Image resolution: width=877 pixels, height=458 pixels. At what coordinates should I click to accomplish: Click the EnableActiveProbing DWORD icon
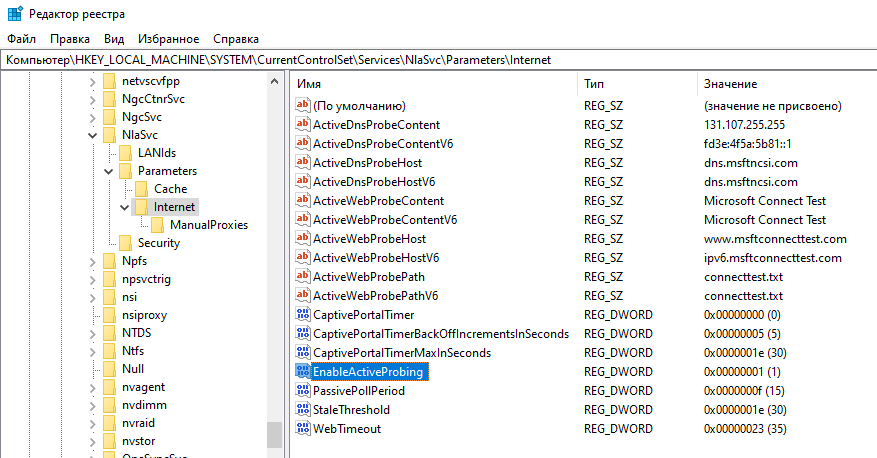[304, 372]
